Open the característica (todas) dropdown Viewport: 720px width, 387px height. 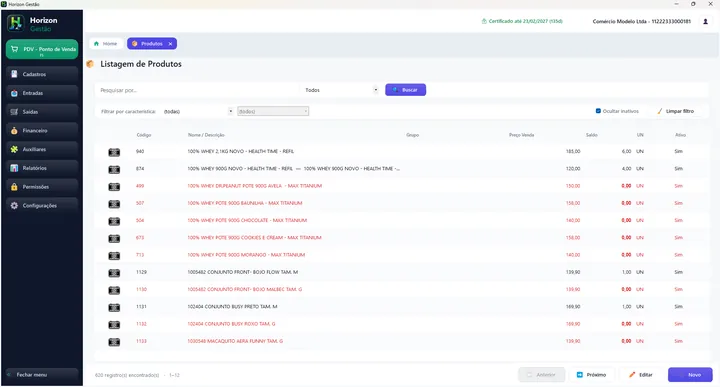198,111
